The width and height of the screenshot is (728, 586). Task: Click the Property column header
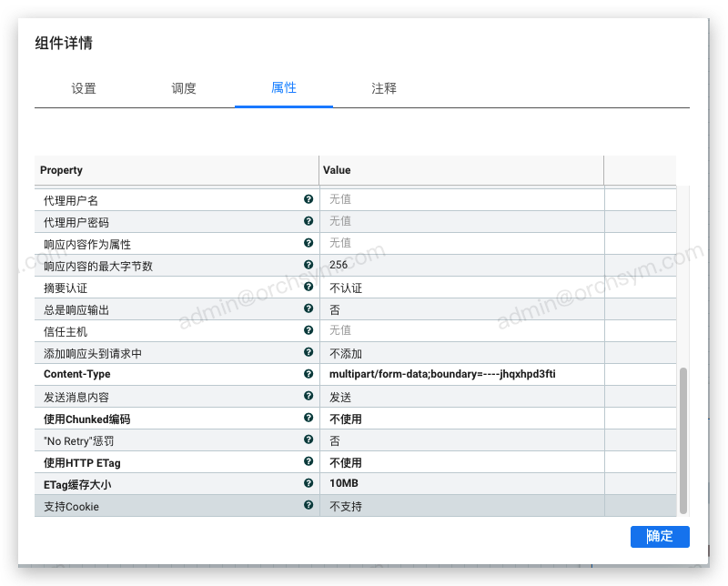(62, 170)
